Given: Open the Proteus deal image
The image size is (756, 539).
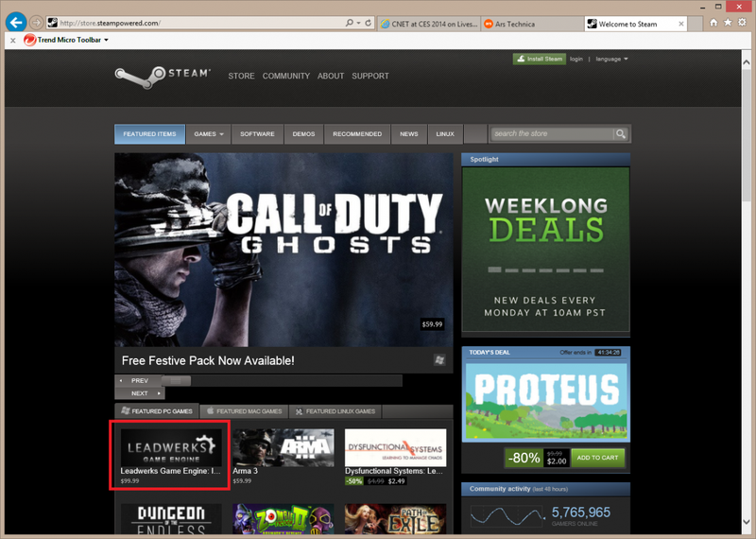Looking at the screenshot, I should point(546,400).
